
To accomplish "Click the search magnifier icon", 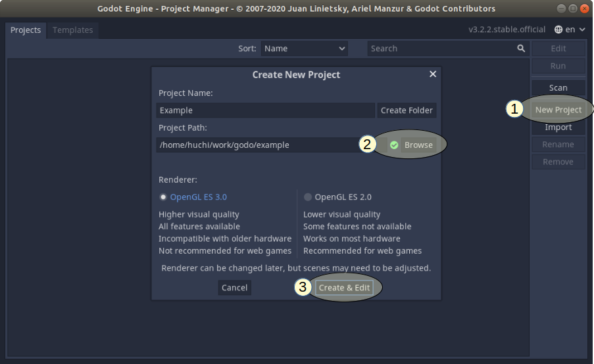I will pos(521,49).
